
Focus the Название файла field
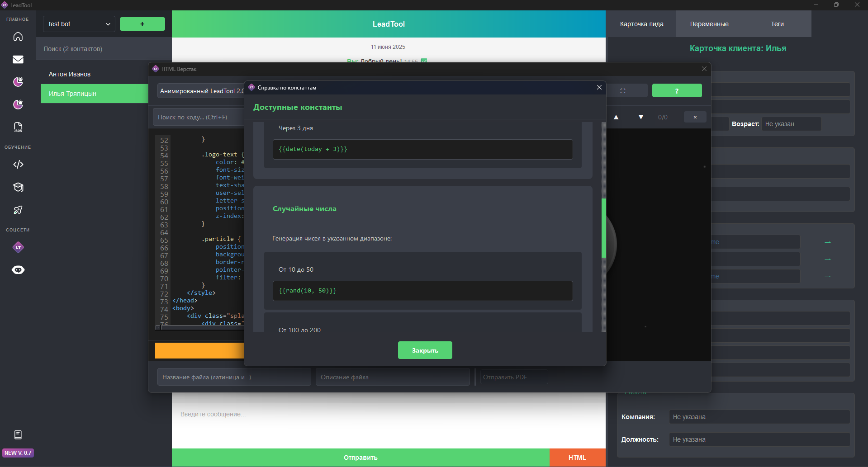(x=234, y=377)
